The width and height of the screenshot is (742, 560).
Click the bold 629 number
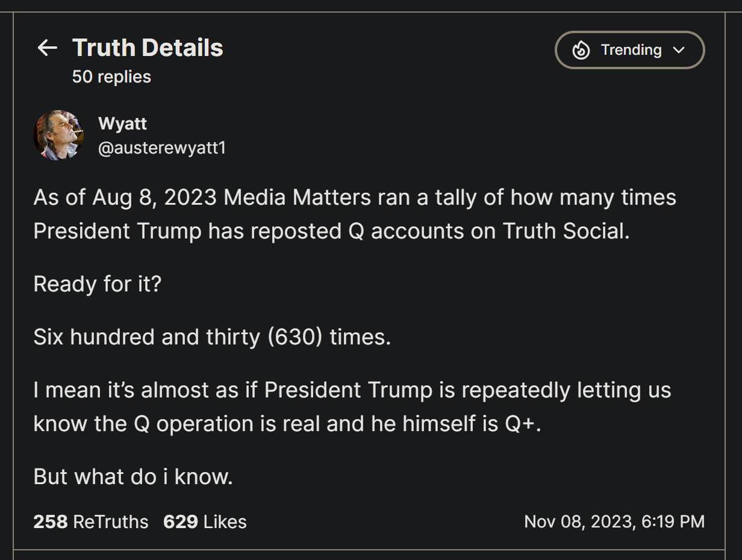pos(181,521)
